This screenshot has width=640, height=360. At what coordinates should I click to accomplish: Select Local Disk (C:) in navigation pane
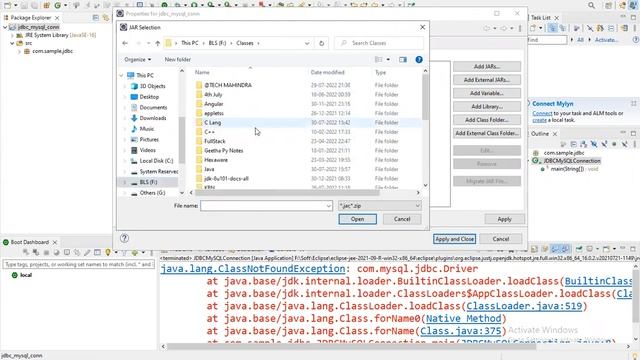pos(156,161)
